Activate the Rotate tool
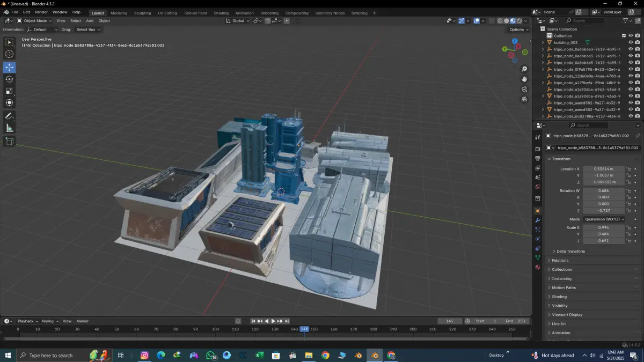This screenshot has width=644, height=362. 10,79
